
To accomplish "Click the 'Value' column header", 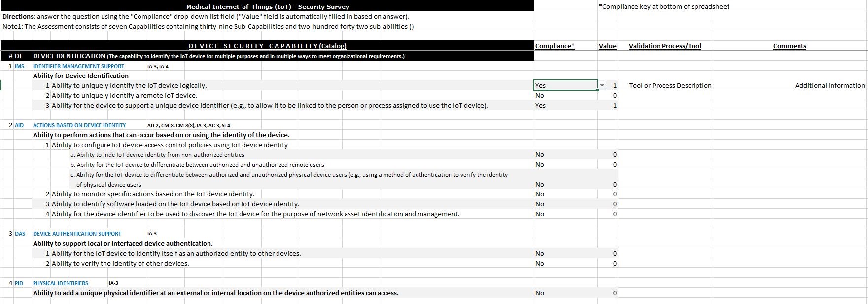I will click(607, 46).
